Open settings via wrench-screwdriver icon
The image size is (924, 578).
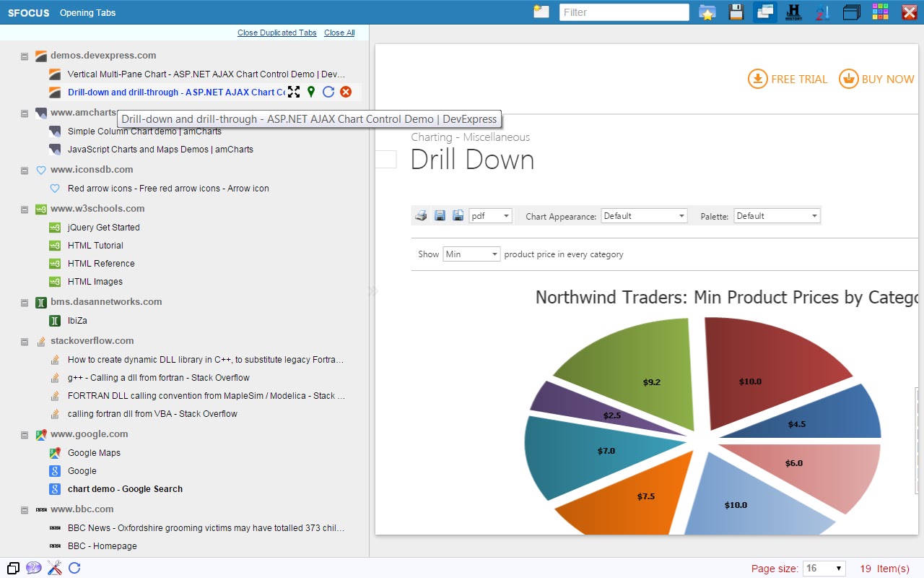(x=54, y=568)
